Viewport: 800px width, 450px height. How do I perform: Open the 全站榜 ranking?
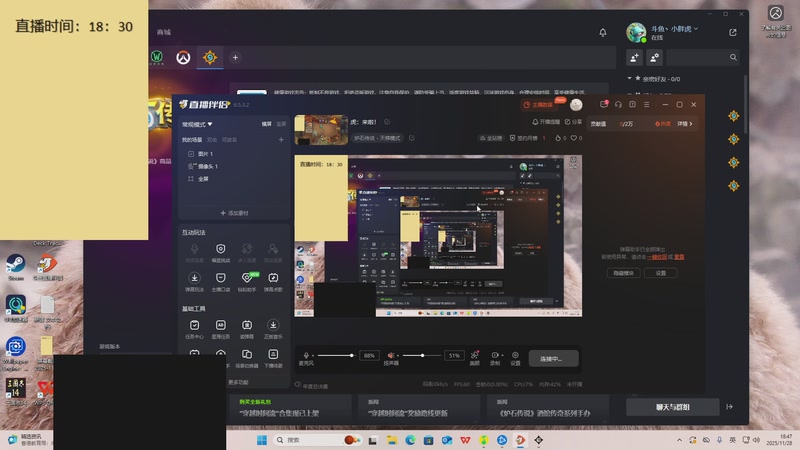click(491, 138)
